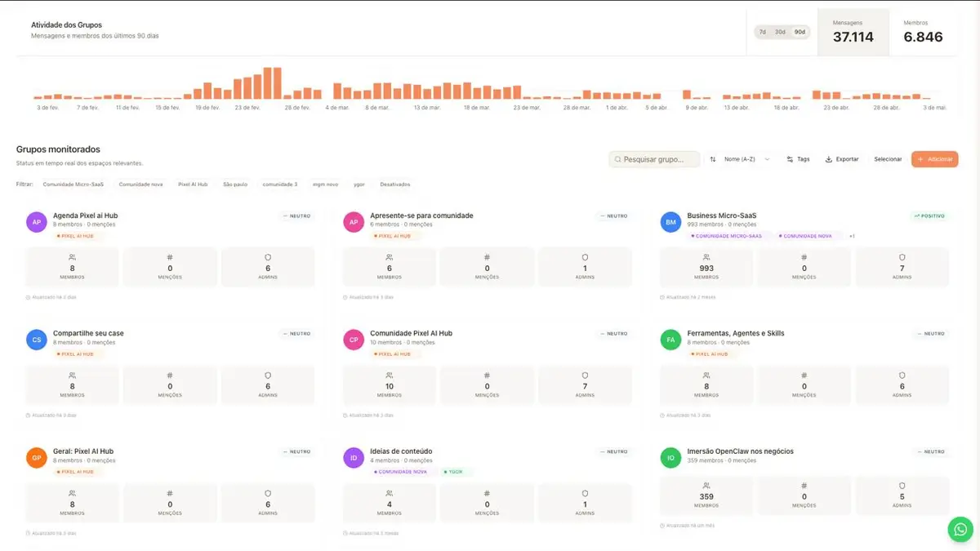Open the CP avatar of Comunidade Pixel AI Hub
980x551 pixels.
point(354,340)
